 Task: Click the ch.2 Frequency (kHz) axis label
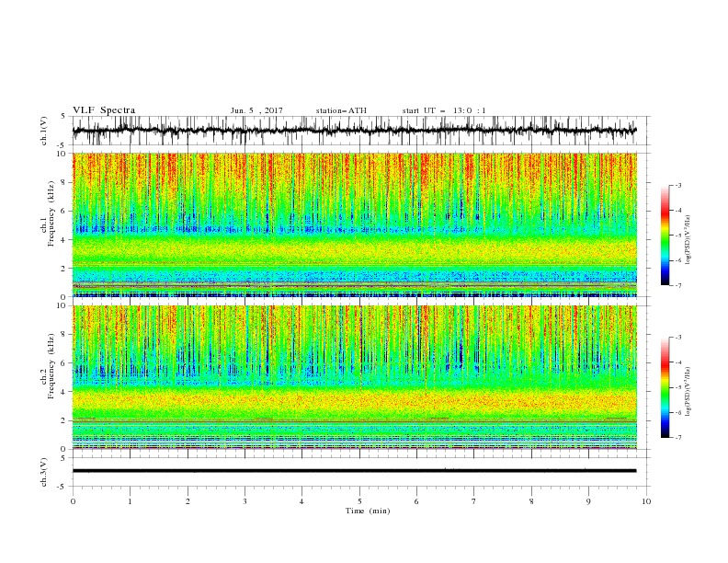point(47,365)
